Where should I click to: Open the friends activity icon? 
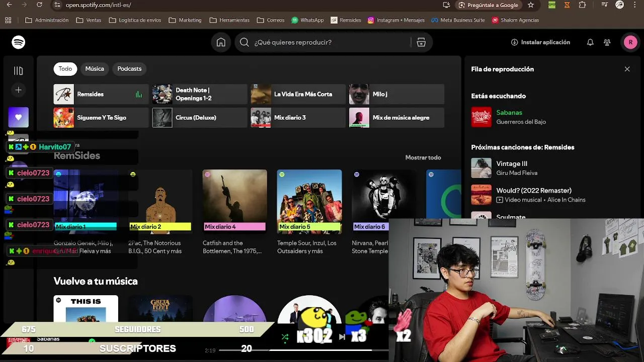607,42
